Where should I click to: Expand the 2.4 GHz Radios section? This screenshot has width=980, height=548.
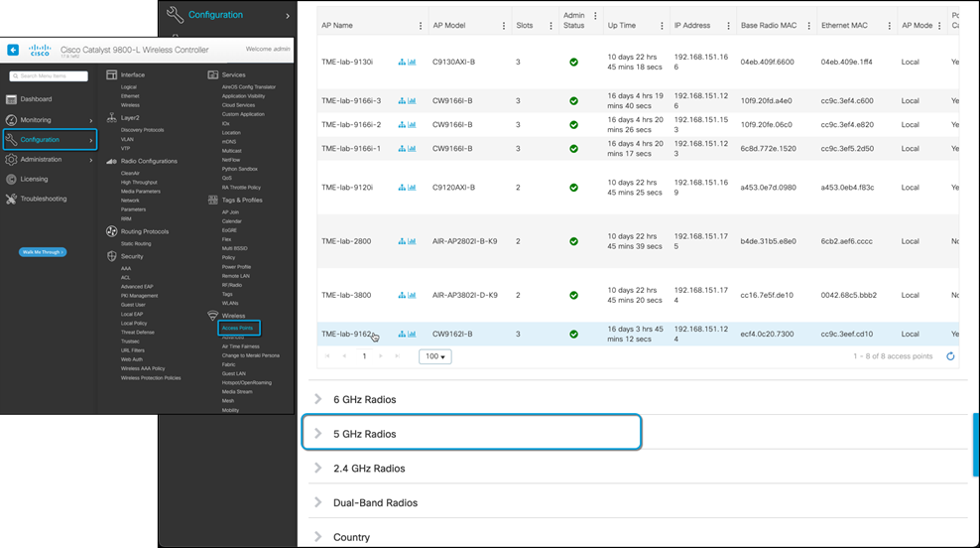tap(318, 468)
